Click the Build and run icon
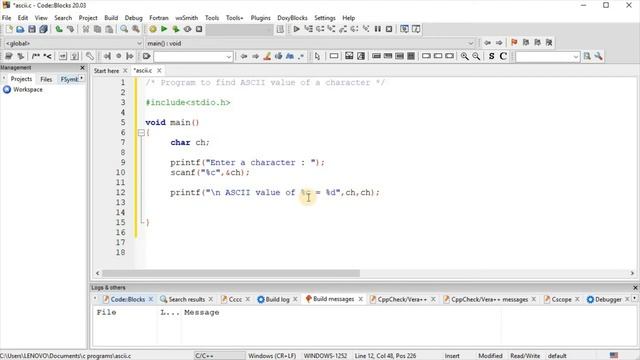 click(176, 29)
